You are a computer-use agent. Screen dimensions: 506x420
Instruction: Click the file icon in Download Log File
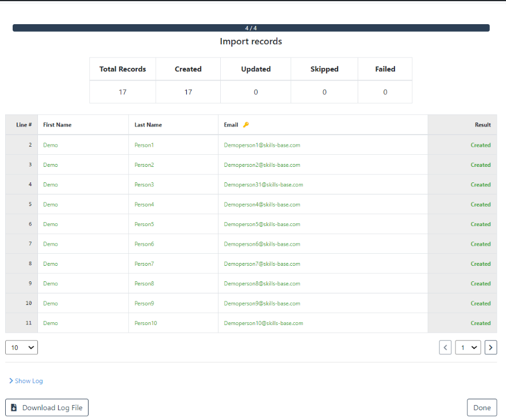coord(14,407)
